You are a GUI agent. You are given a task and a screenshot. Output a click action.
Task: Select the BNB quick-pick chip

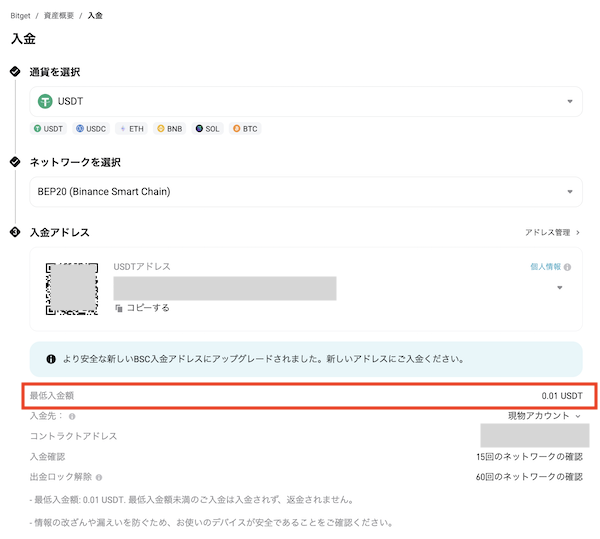click(x=170, y=129)
